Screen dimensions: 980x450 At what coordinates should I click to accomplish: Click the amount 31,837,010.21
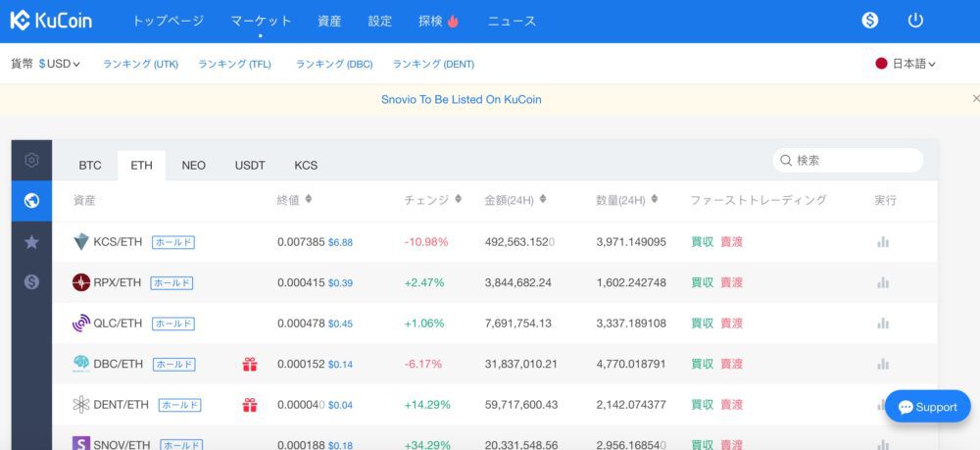[x=520, y=364]
